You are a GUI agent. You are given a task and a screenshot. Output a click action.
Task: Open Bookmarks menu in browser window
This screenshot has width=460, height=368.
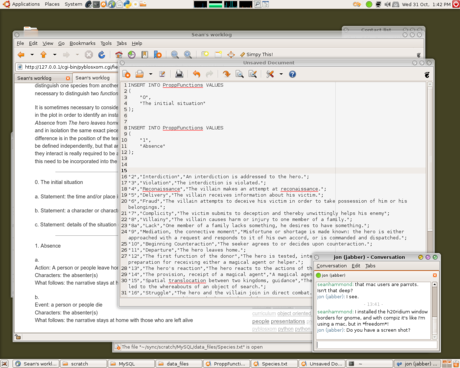[82, 43]
